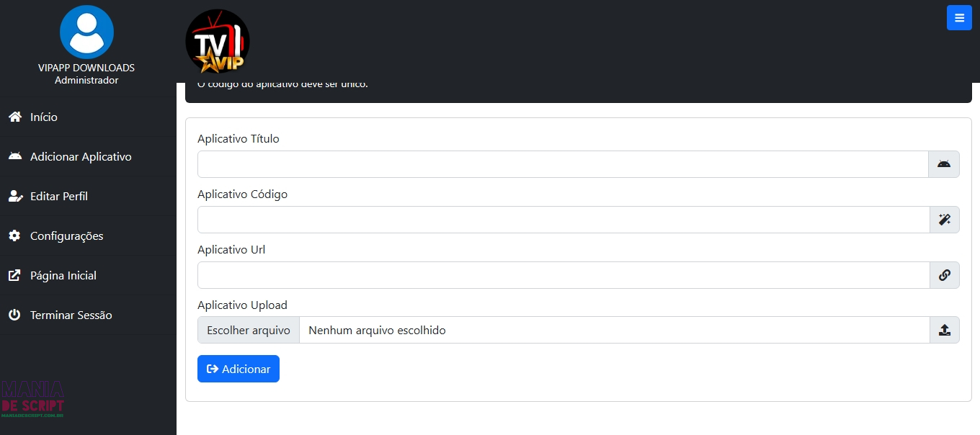Screen dimensions: 980x435
Task: Click the gear icon beside Configurações
Action: point(14,236)
